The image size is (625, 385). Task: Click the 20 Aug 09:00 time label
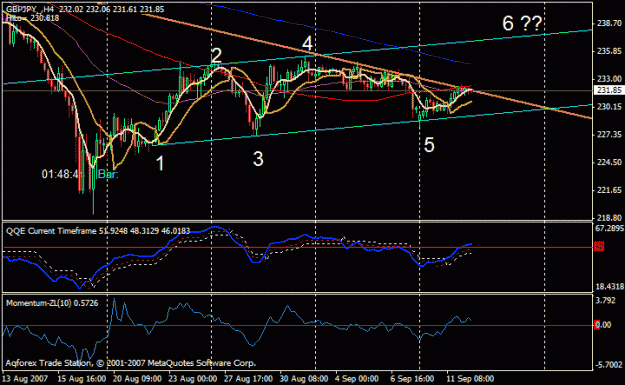137,379
